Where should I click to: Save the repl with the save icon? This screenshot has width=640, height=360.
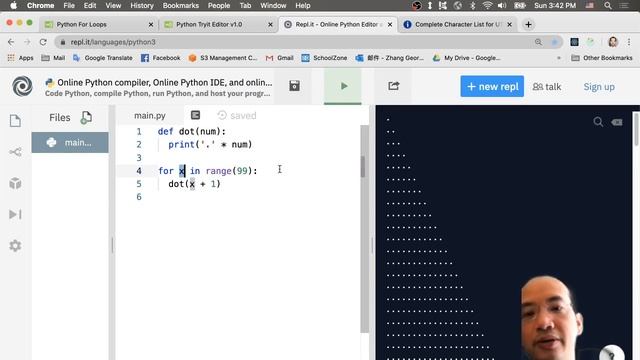(294, 86)
